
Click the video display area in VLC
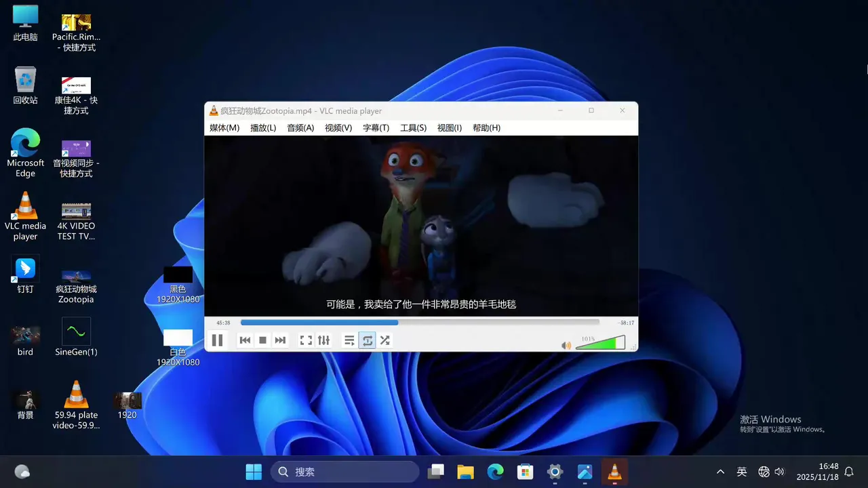(420, 226)
